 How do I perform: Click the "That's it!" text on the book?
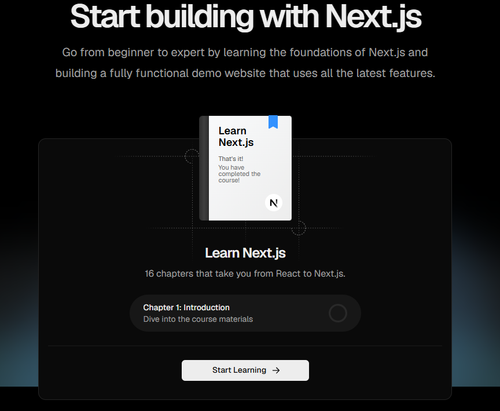tap(231, 159)
